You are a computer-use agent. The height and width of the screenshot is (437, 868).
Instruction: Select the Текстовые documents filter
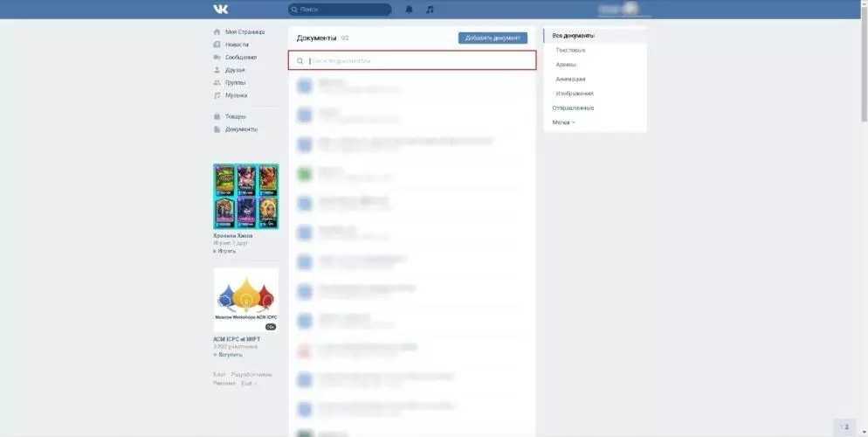570,50
